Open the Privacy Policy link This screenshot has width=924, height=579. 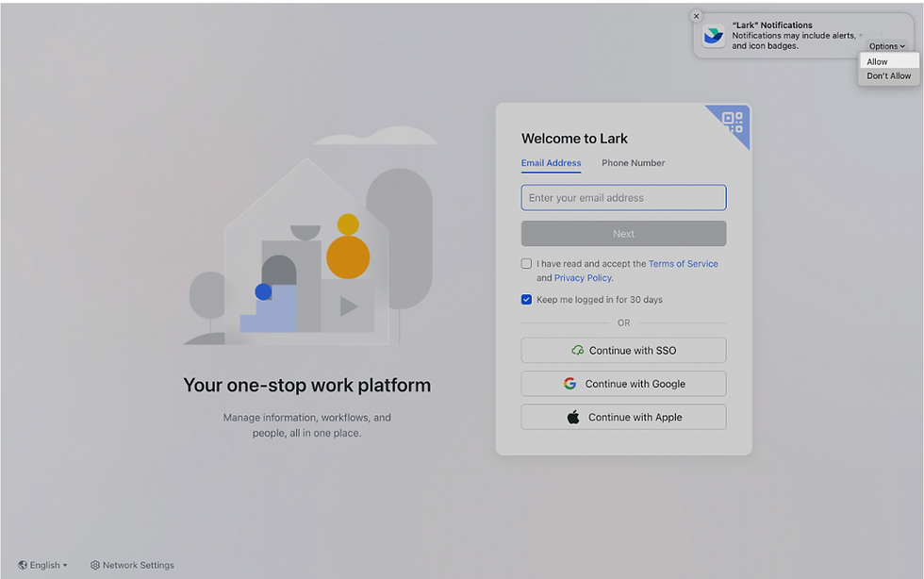click(x=583, y=277)
